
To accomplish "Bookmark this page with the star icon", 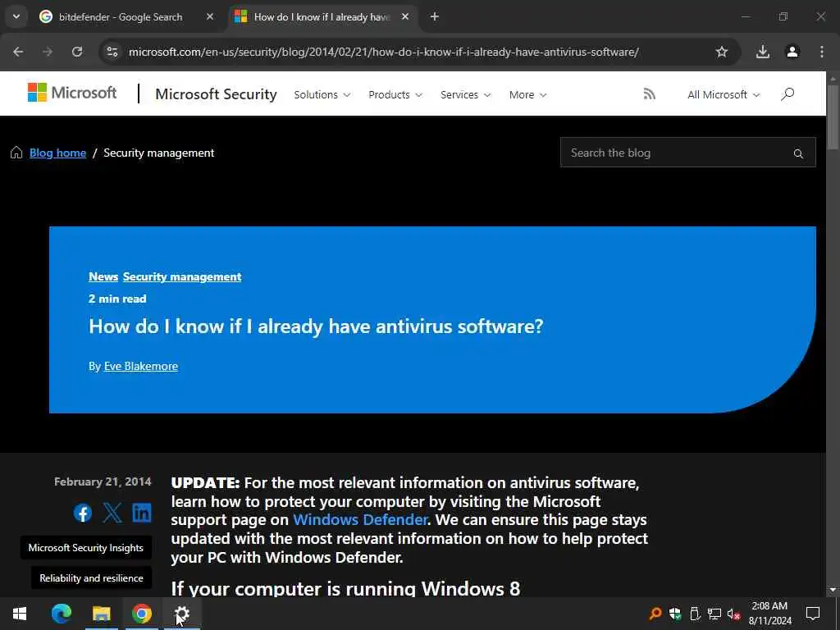I will [722, 52].
